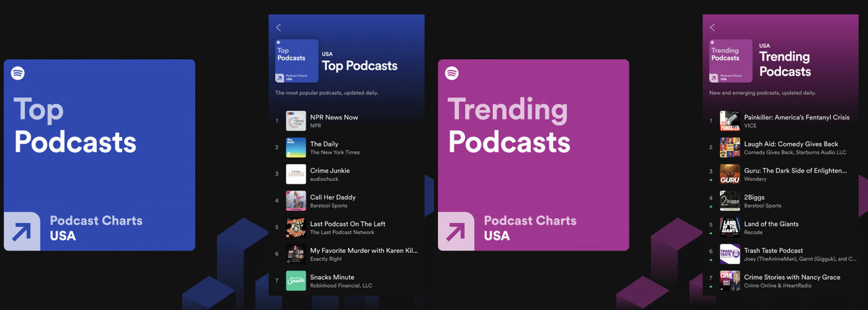
Task: Open Call Her Daddy podcast artwork
Action: (296, 201)
